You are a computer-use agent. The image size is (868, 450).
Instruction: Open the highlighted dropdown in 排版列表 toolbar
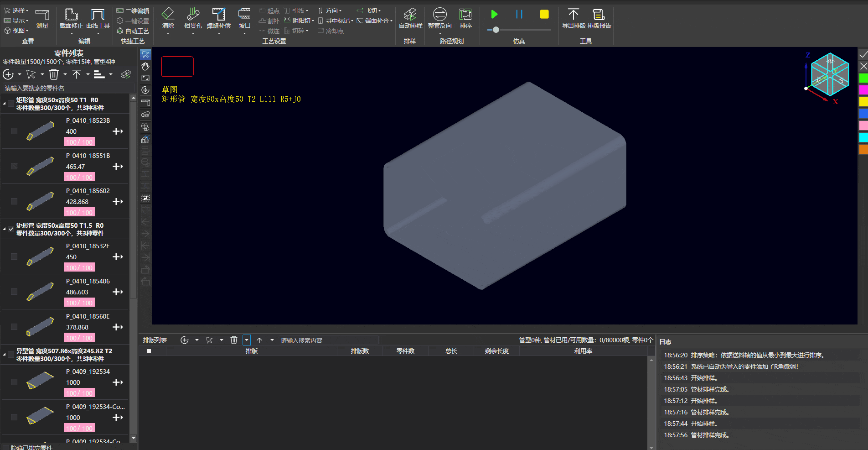click(x=246, y=340)
